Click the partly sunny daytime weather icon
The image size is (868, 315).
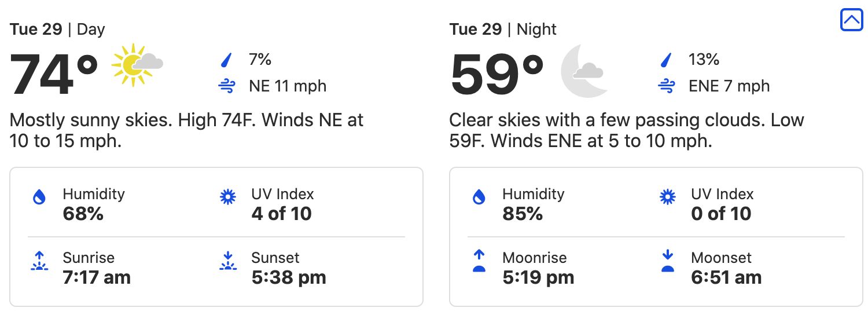137,64
